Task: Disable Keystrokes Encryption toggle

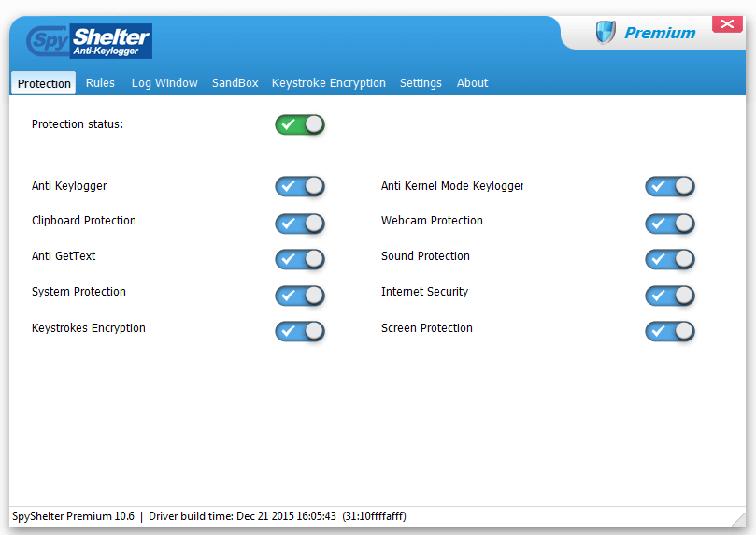Action: [x=299, y=331]
